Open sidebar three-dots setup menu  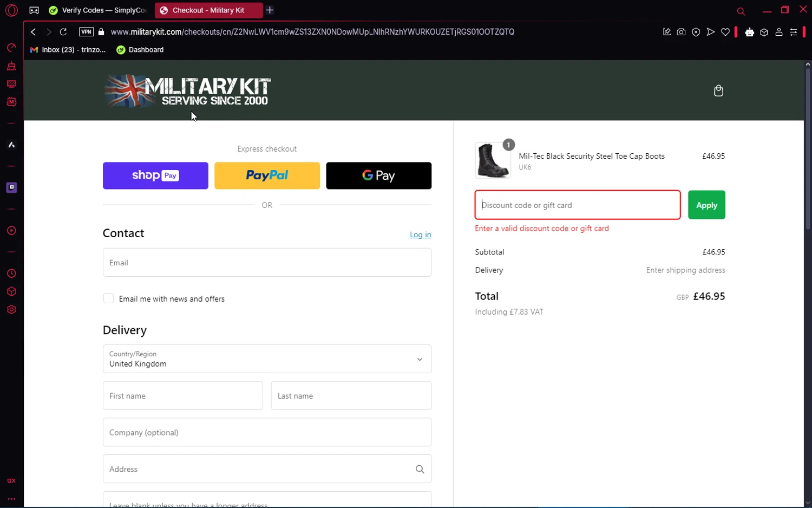pos(11,499)
